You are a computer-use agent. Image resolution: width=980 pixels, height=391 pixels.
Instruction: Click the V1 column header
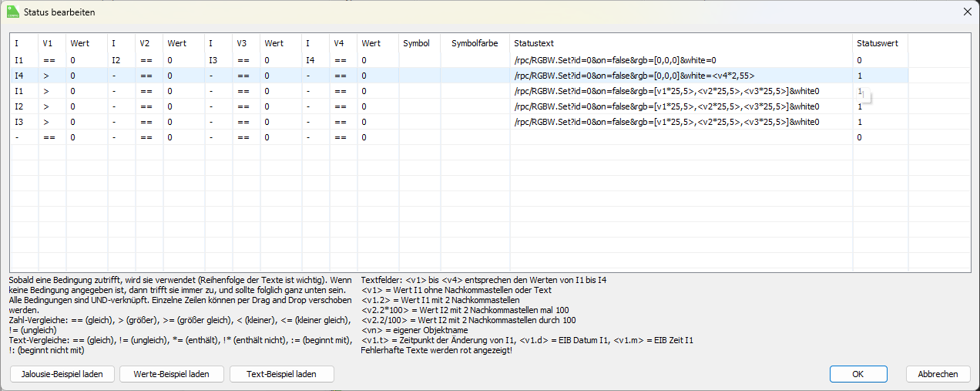[52, 44]
